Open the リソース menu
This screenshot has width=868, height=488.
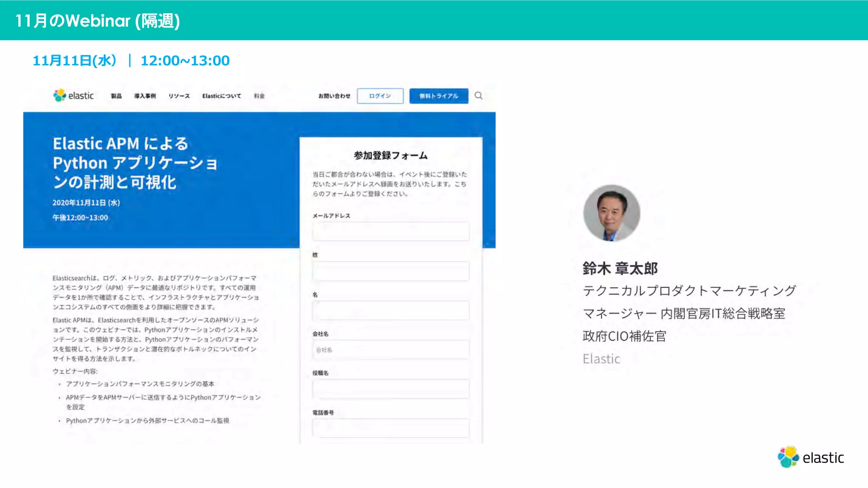(x=179, y=96)
